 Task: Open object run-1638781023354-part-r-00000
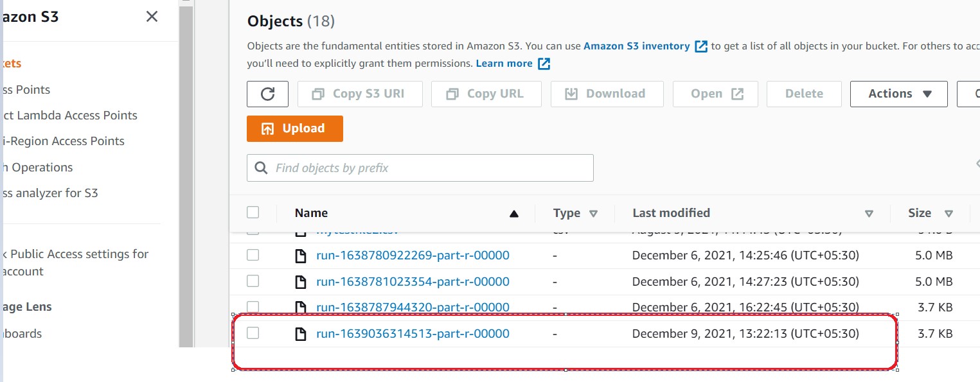pos(413,281)
